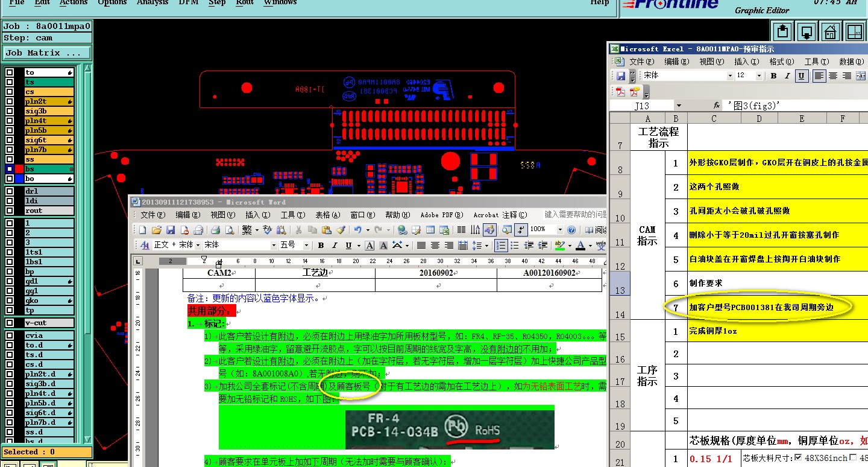Toggle the checkbox for layer drl

click(10, 191)
